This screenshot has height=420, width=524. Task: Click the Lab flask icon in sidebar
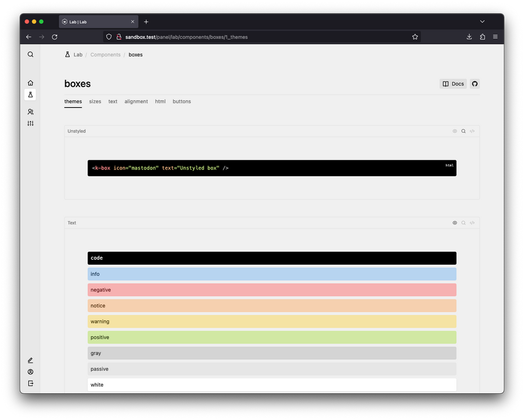31,94
